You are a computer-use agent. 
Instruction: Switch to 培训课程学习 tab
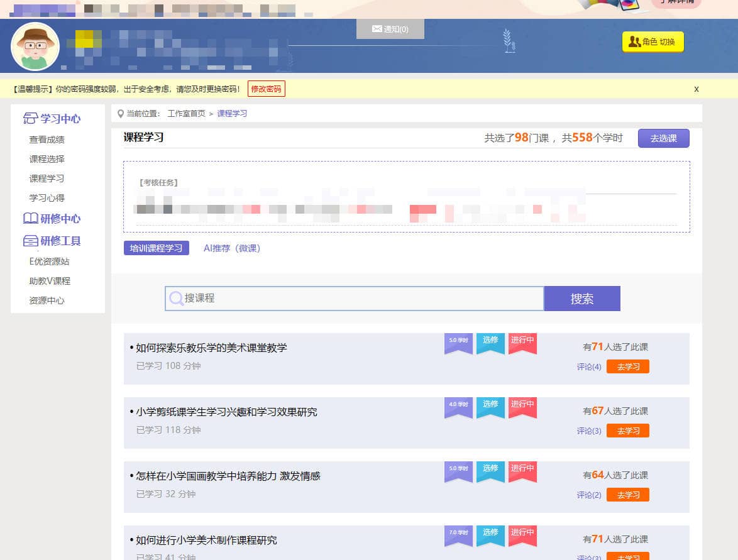point(156,248)
